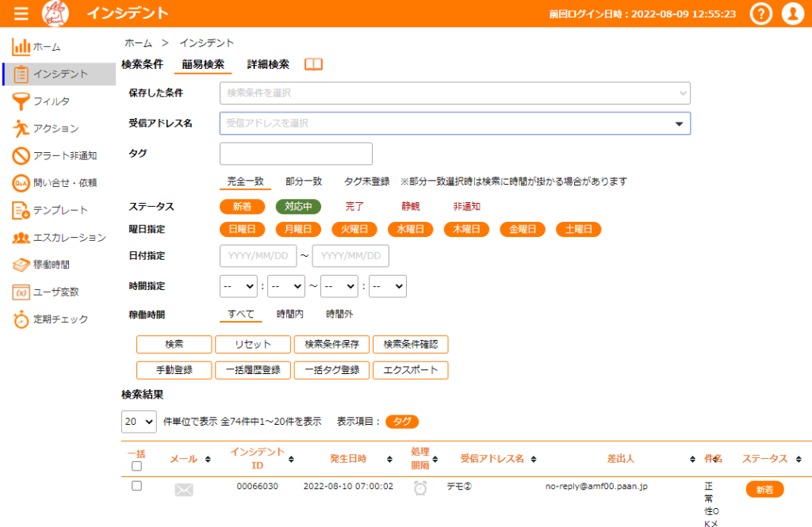Image resolution: width=812 pixels, height=527 pixels.
Task: Open the 受信アドレス名 dropdown
Action: 454,123
